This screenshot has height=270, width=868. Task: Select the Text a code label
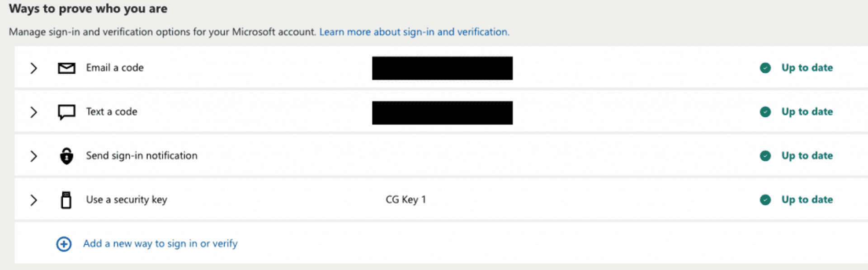tap(112, 112)
